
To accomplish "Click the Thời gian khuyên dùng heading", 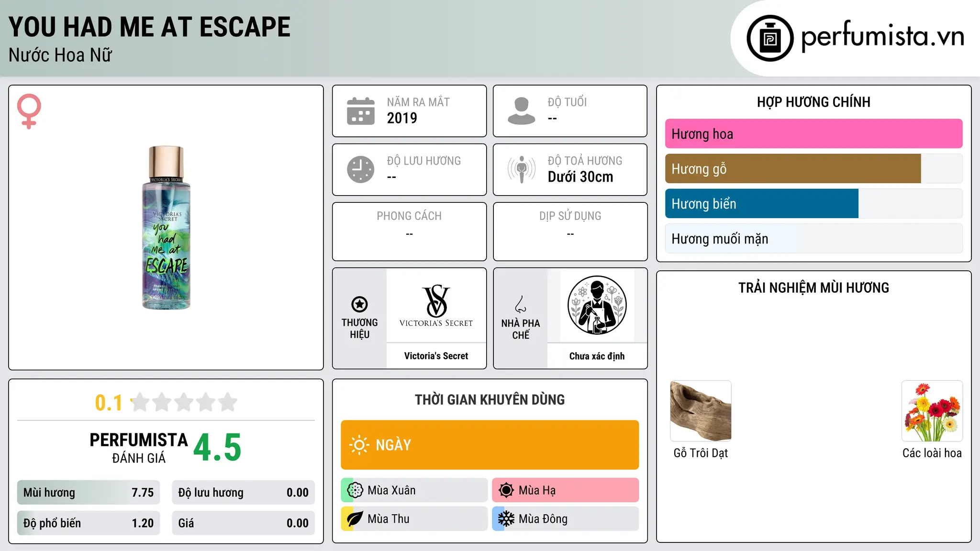I will tap(490, 399).
